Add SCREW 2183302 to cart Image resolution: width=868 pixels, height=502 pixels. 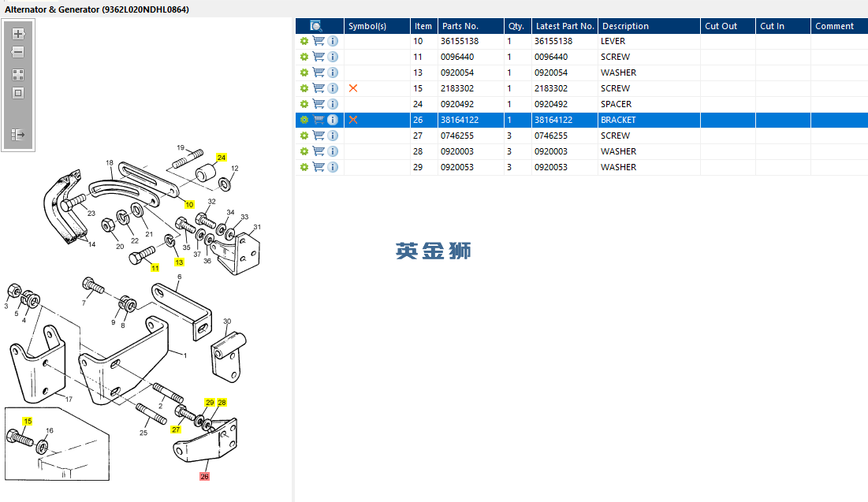[x=319, y=88]
